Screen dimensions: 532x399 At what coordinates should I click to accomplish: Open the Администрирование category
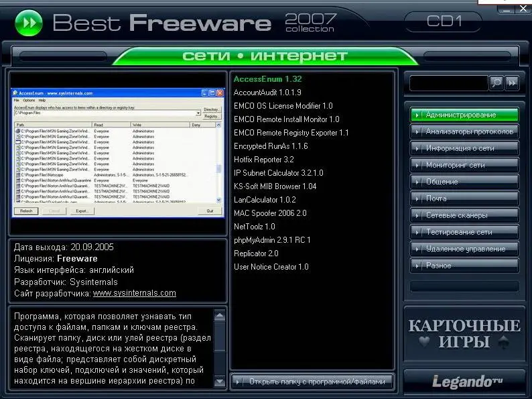point(464,115)
